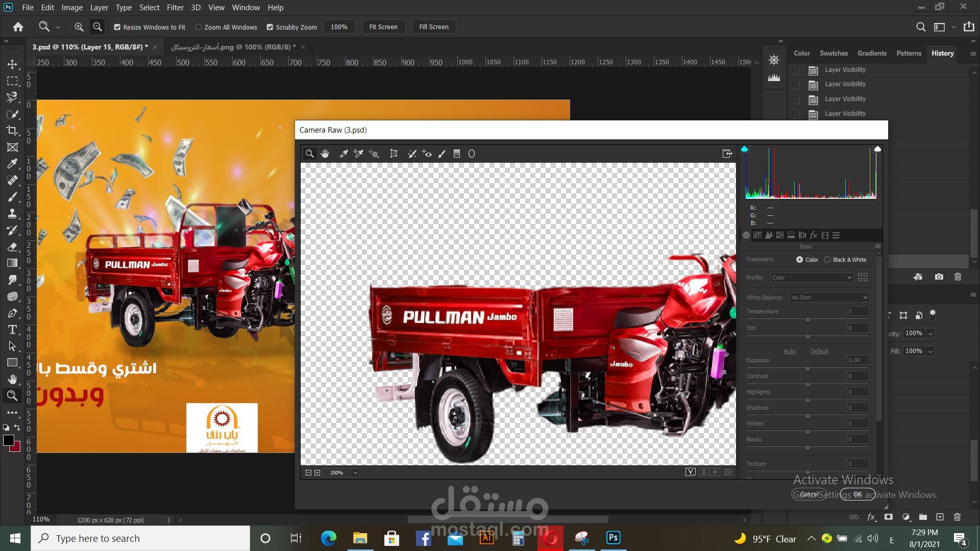The image size is (980, 551).
Task: Select the Hand tool in Camera Raw
Action: 325,154
